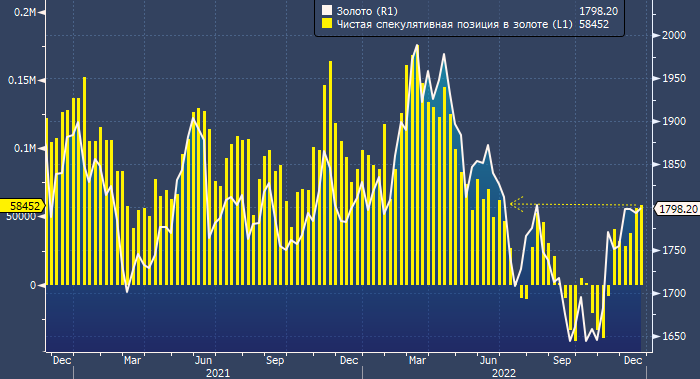Click the Jun 2022 month marker
The width and height of the screenshot is (700, 379).
[488, 360]
